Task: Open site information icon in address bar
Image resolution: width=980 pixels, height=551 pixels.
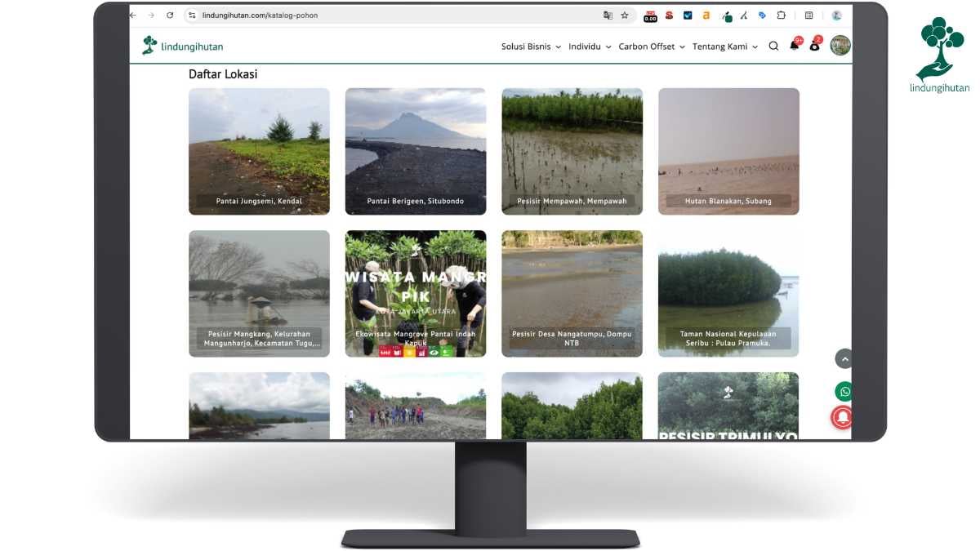Action: click(192, 15)
